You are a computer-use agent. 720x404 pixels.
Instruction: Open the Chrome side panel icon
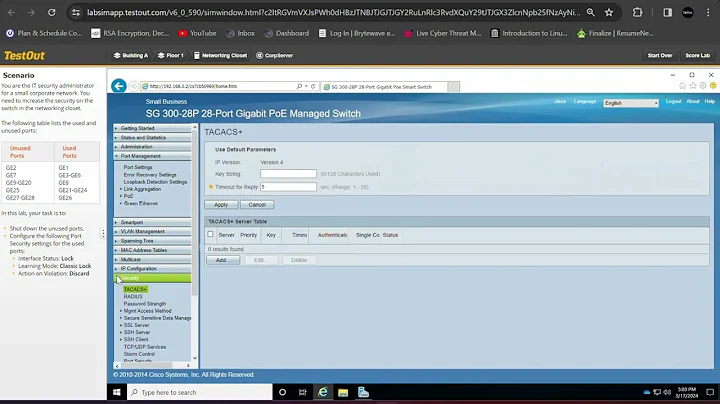[667, 12]
